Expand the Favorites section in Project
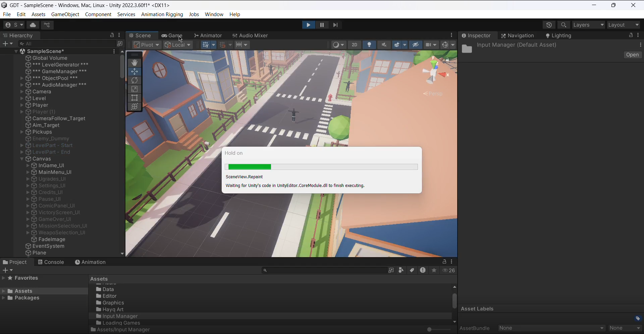The image size is (644, 334). (x=3, y=278)
